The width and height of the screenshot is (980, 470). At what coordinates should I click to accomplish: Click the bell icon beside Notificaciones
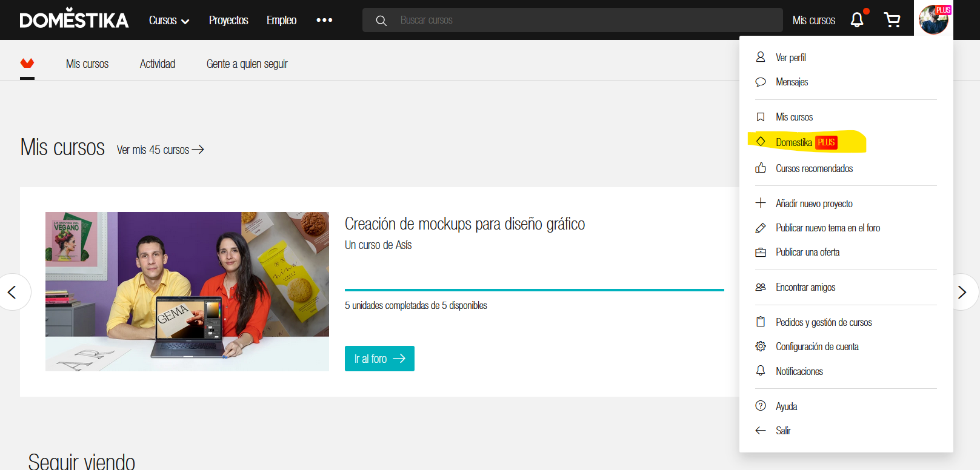point(761,371)
